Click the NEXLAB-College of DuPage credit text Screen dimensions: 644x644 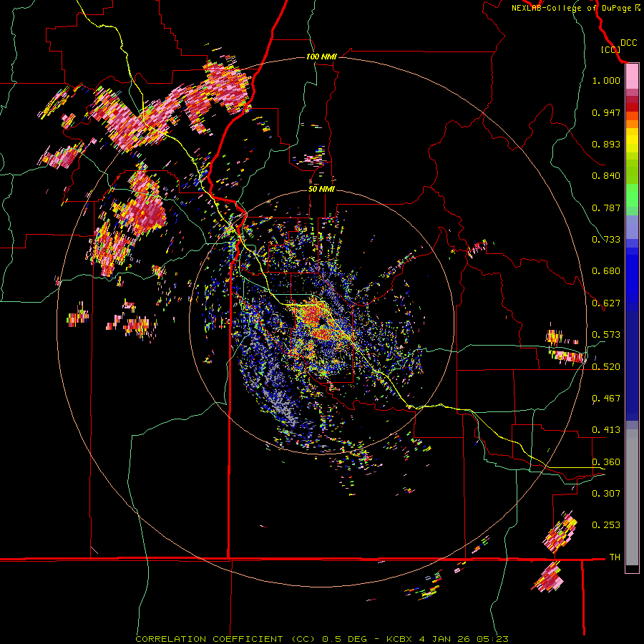[571, 8]
